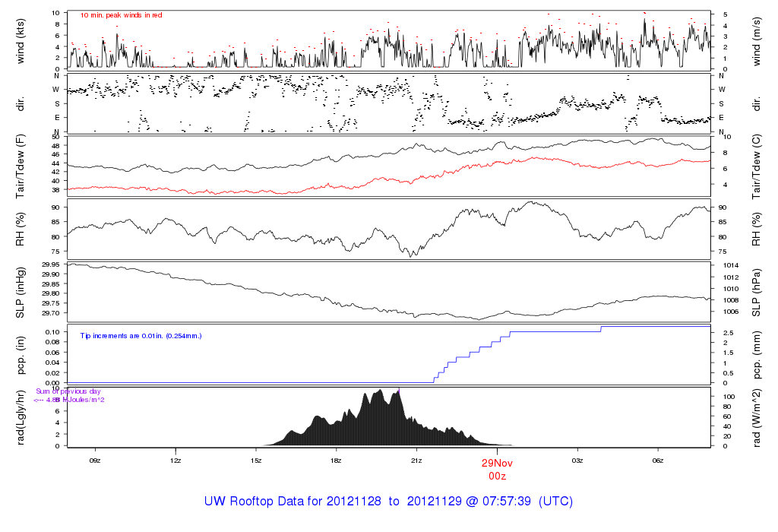Click the 'Tair/Tdew (F)' axis label
Screen dimensions: 778x532
pyautogui.click(x=21, y=166)
